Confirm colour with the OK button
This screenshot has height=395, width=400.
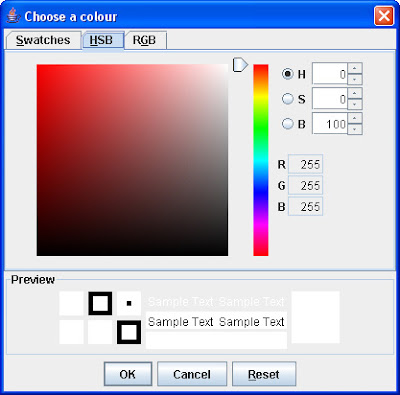pos(128,374)
